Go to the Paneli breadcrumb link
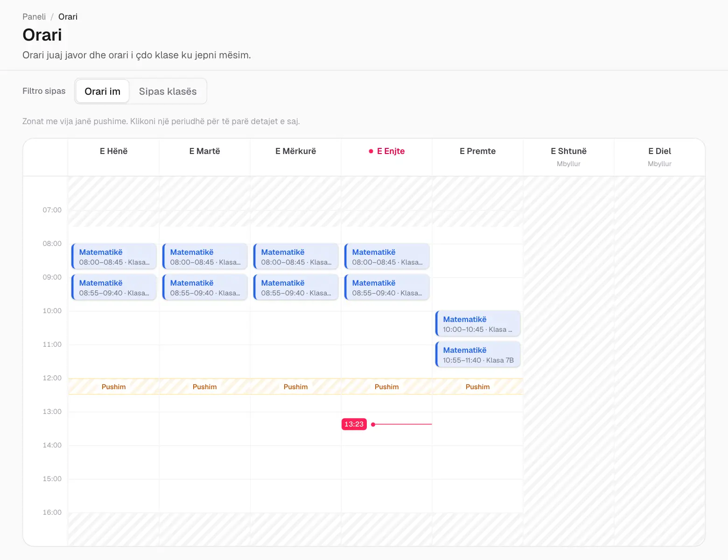This screenshot has width=728, height=560. (x=34, y=17)
